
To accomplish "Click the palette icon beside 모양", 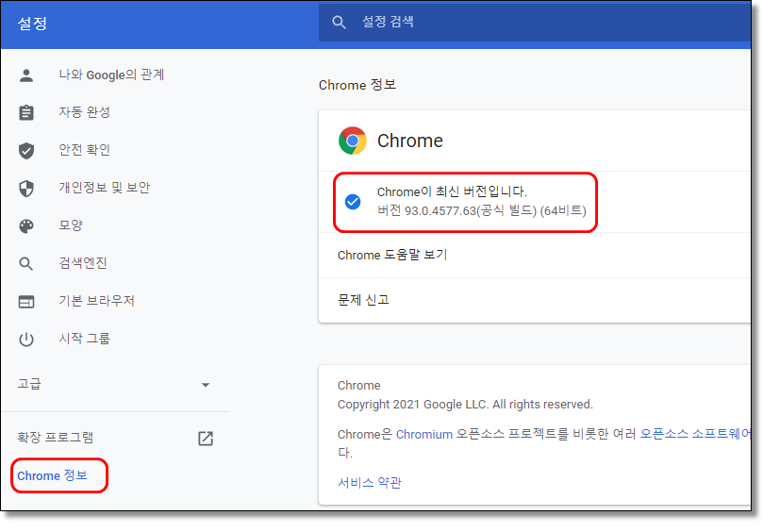I will coord(26,225).
